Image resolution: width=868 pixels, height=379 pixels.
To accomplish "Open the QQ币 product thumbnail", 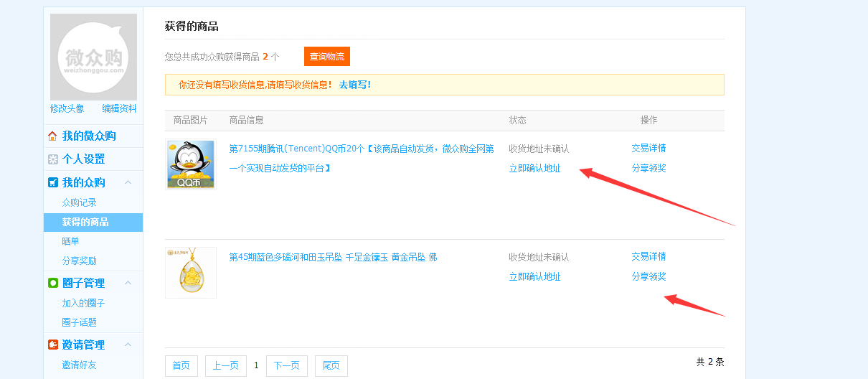I will tap(191, 164).
